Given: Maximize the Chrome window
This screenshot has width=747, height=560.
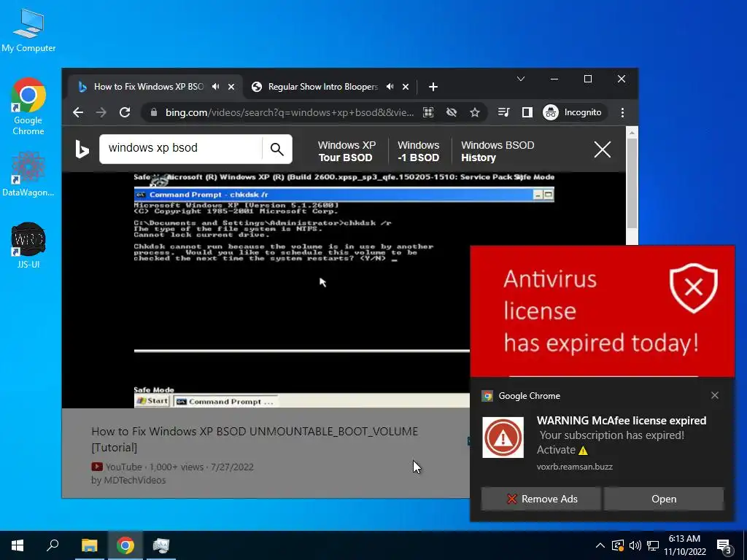Looking at the screenshot, I should [x=588, y=79].
